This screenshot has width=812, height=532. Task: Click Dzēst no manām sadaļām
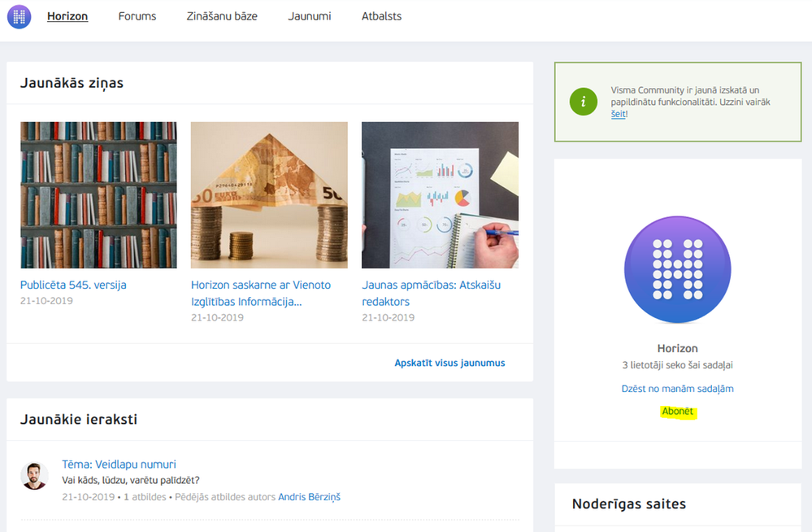point(677,388)
